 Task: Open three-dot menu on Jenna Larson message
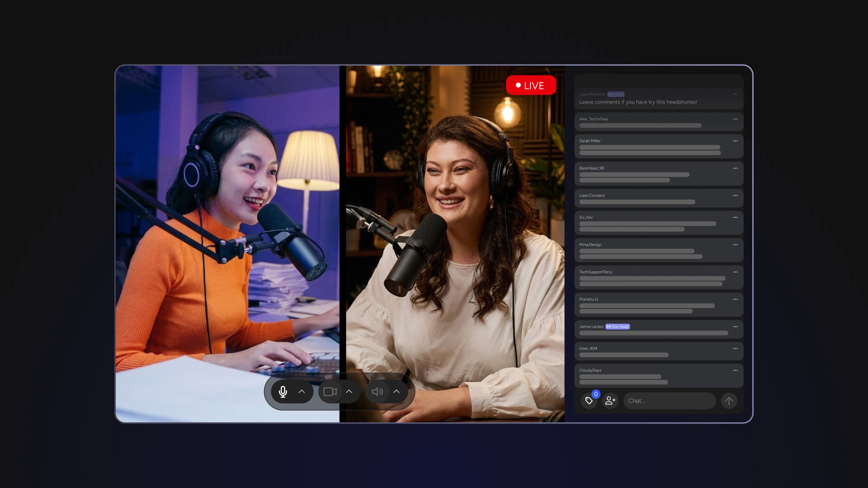click(x=735, y=326)
